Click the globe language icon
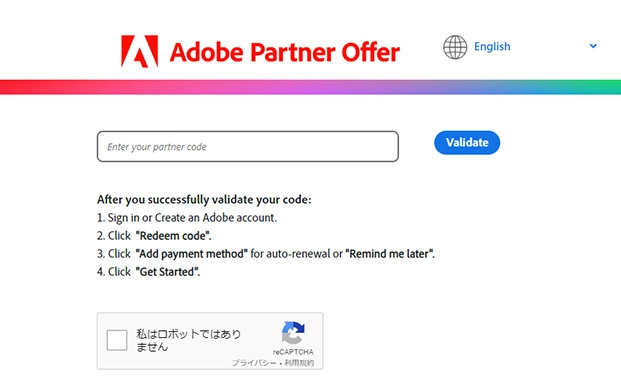The image size is (621, 386). pyautogui.click(x=455, y=47)
